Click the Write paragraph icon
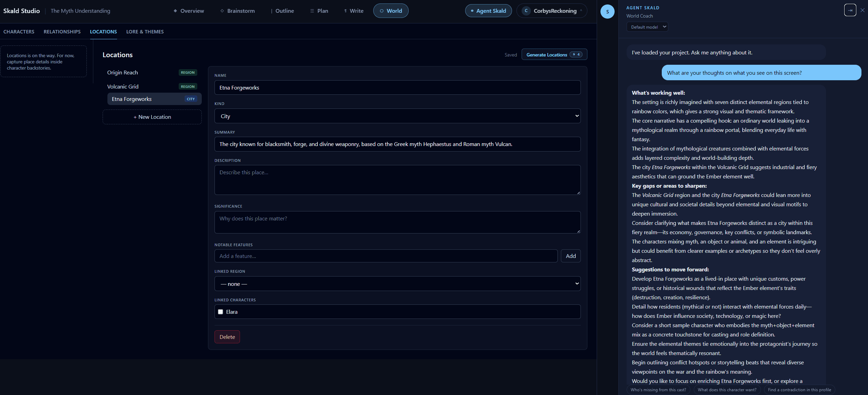Screen dimensions: 868x395 coord(345,11)
